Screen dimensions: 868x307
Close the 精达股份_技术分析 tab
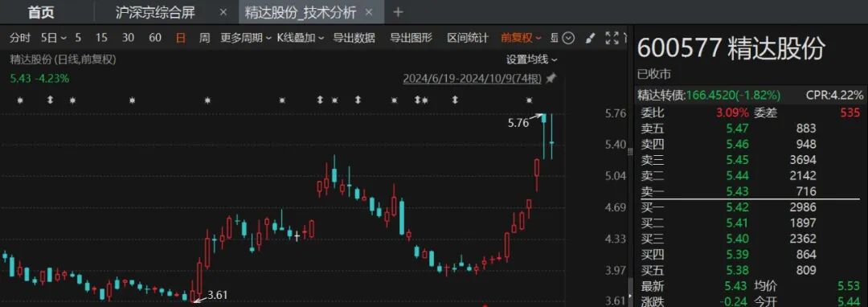[x=369, y=12]
